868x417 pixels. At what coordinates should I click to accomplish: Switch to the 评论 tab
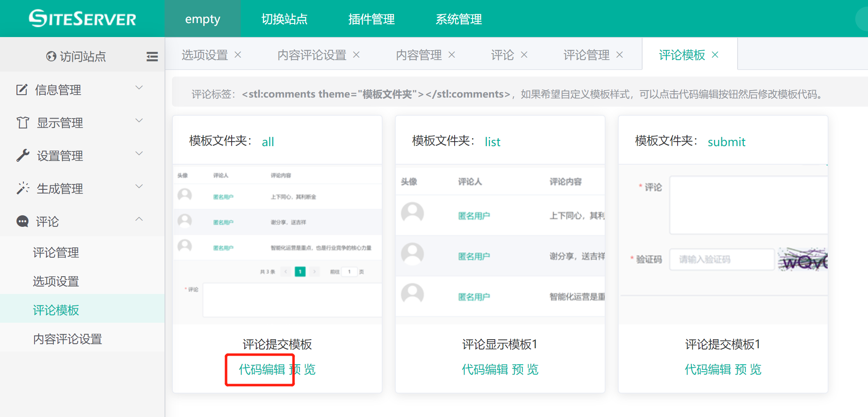point(502,55)
